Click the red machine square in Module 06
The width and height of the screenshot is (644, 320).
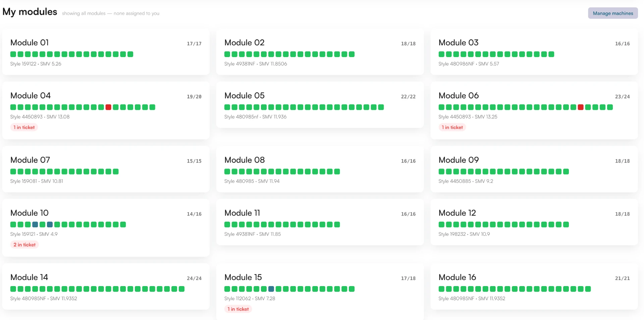(x=581, y=107)
